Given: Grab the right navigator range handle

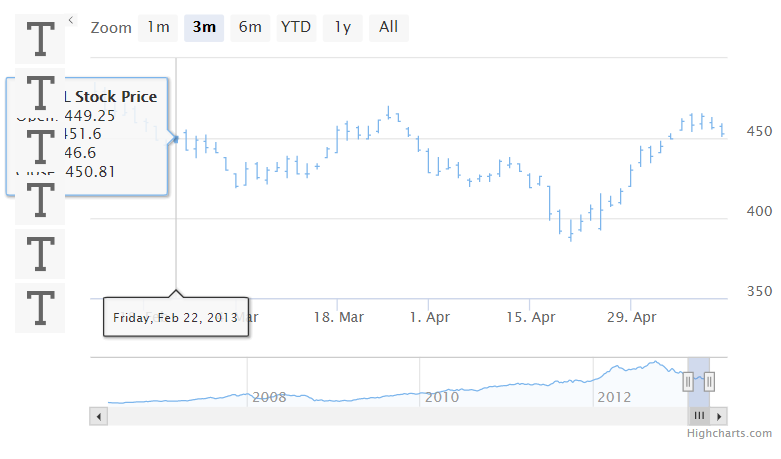Looking at the screenshot, I should (709, 382).
